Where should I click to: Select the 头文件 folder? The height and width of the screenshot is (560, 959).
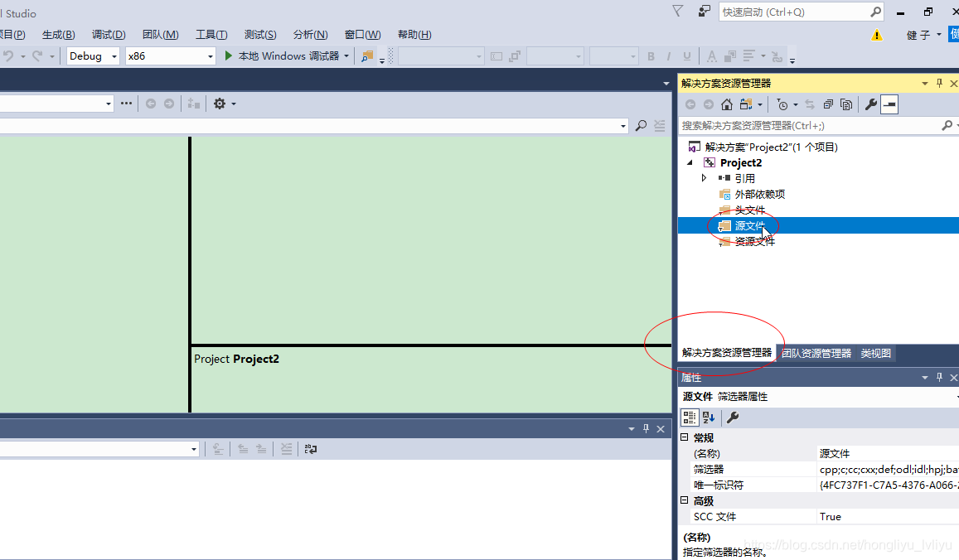point(750,210)
